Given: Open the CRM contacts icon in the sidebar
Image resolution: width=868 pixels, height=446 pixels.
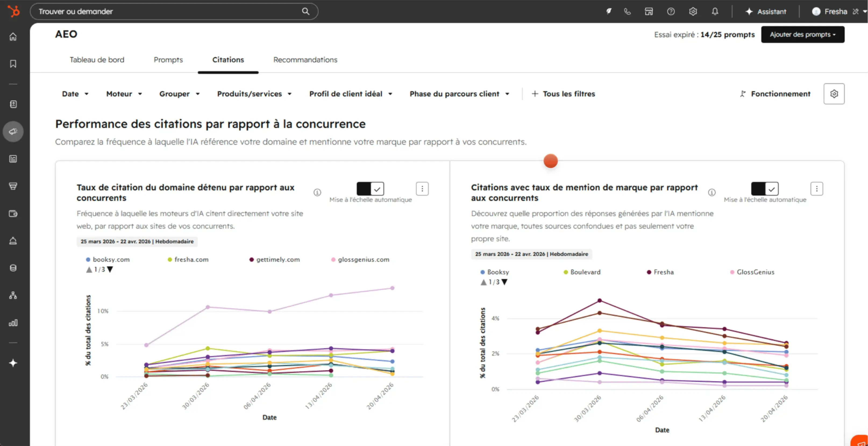Looking at the screenshot, I should point(13,104).
